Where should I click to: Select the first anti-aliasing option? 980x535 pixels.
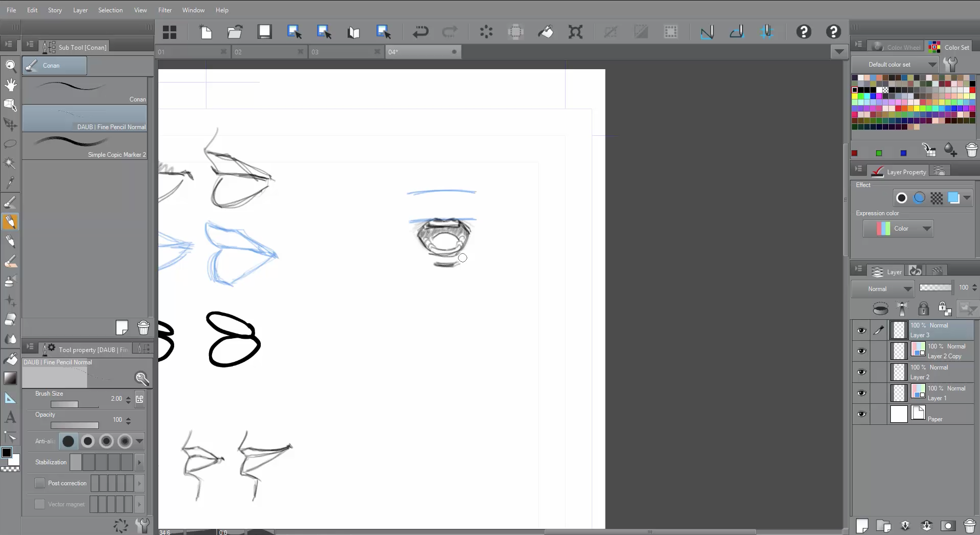[68, 441]
